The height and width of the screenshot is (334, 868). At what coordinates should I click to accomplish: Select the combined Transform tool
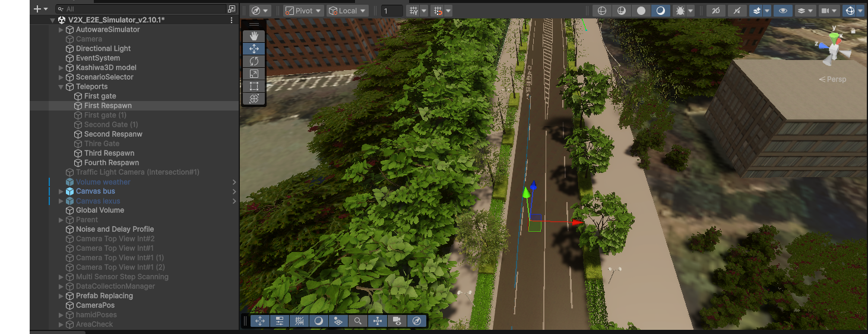pyautogui.click(x=254, y=99)
